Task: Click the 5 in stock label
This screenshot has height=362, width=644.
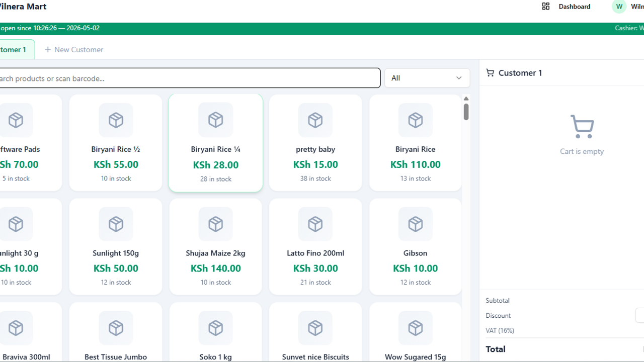Action: pyautogui.click(x=16, y=178)
